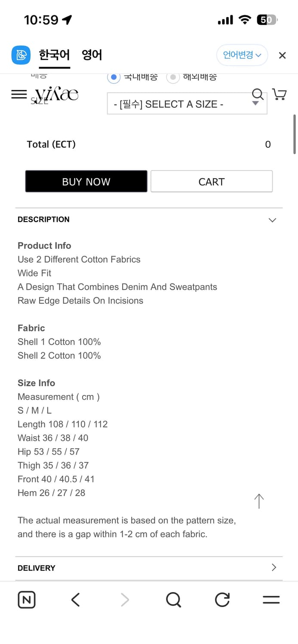Tap the search magnifier beside the cart
Screen dimensions: 298x644
tap(257, 94)
